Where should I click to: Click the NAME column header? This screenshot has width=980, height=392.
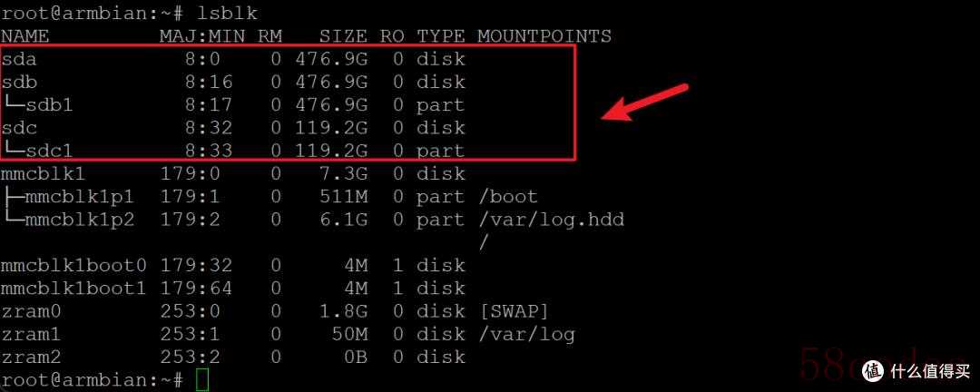[x=25, y=36]
